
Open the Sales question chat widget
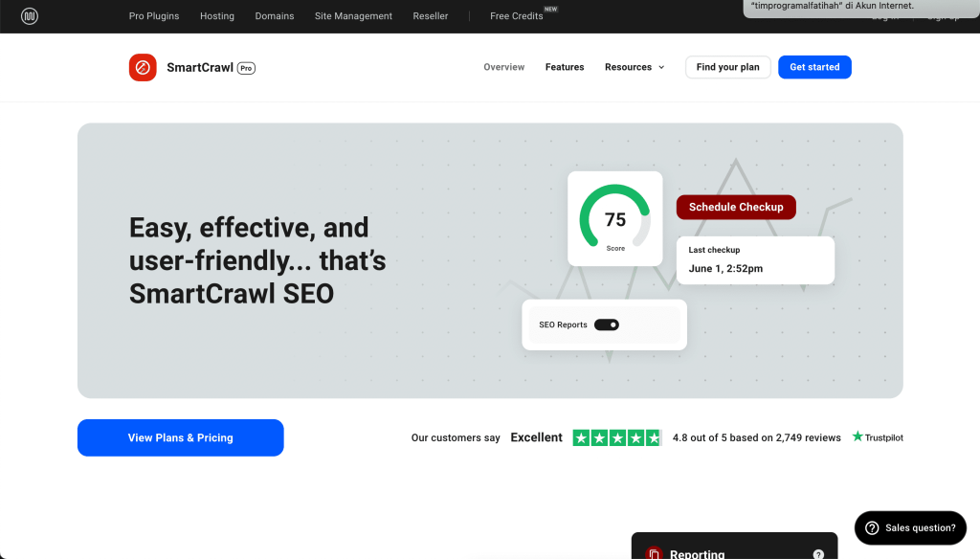(x=910, y=527)
